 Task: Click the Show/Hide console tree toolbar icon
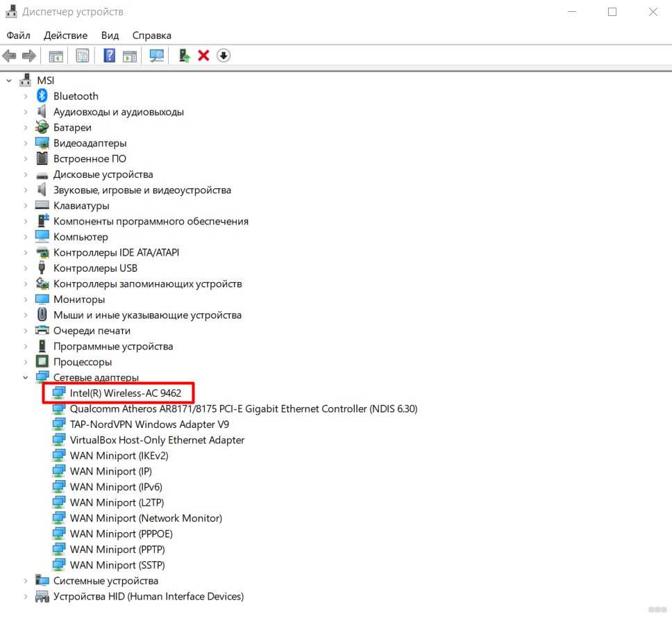[56, 56]
